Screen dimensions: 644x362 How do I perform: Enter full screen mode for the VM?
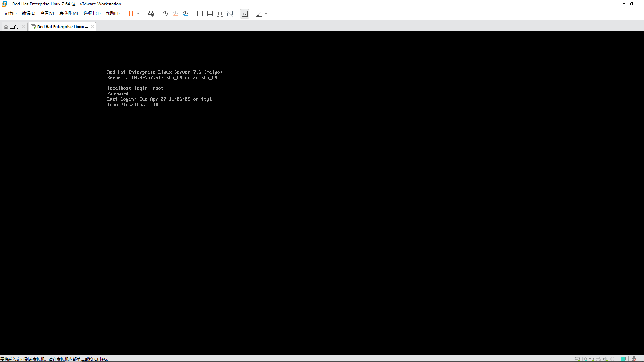click(x=220, y=14)
